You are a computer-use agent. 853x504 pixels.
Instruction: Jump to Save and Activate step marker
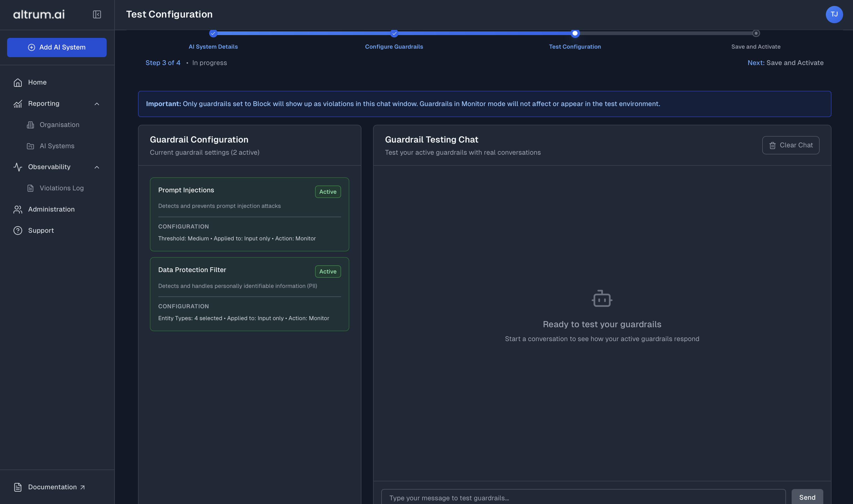tap(755, 33)
